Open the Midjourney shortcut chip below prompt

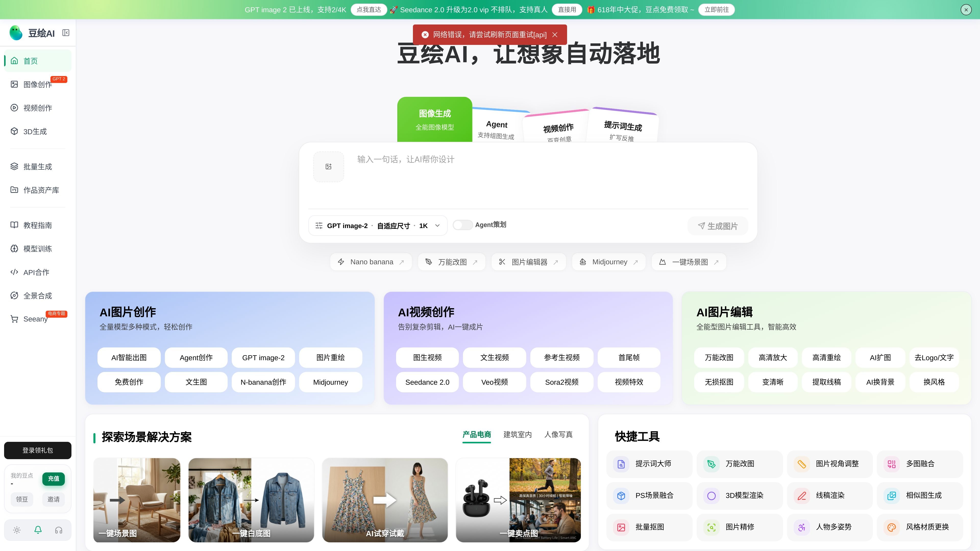pos(609,262)
